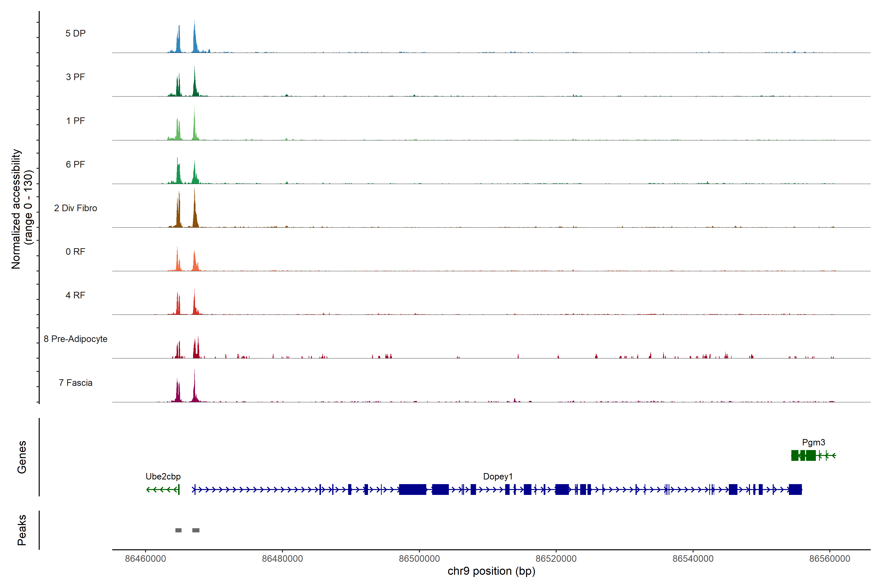Click the largest Dopey1 exon block

[413, 489]
